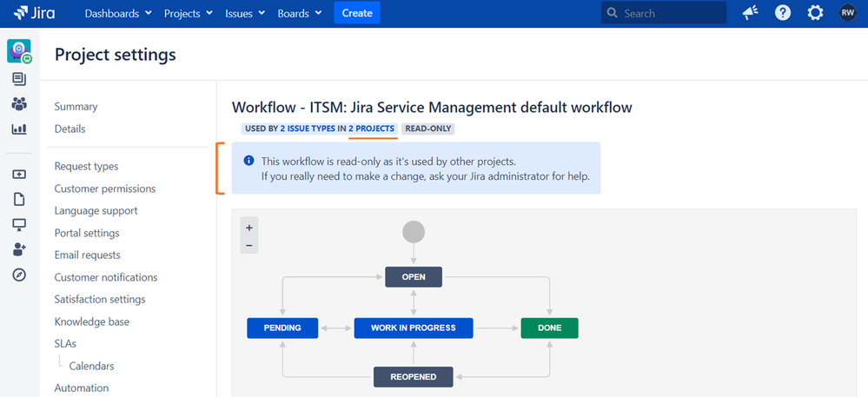Select the DONE status node

[x=550, y=328]
